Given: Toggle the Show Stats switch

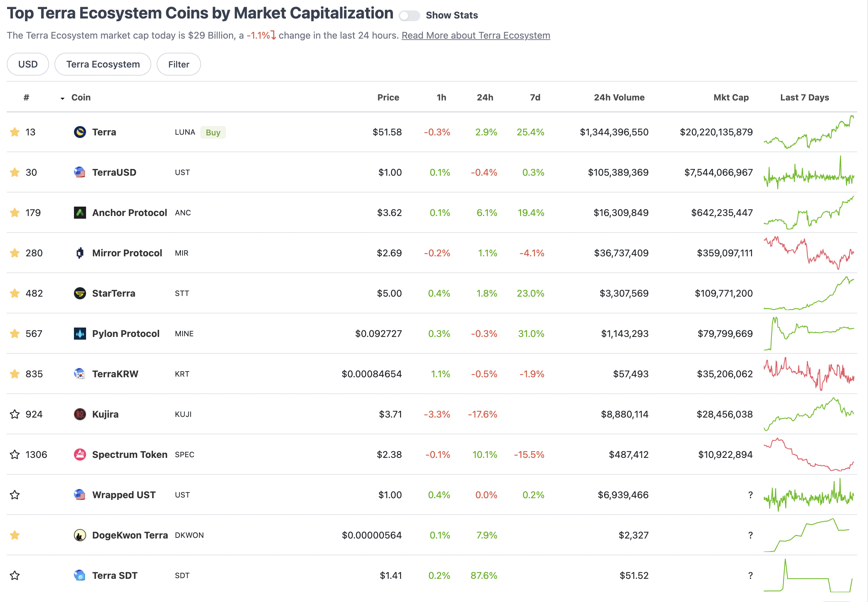Looking at the screenshot, I should point(409,15).
